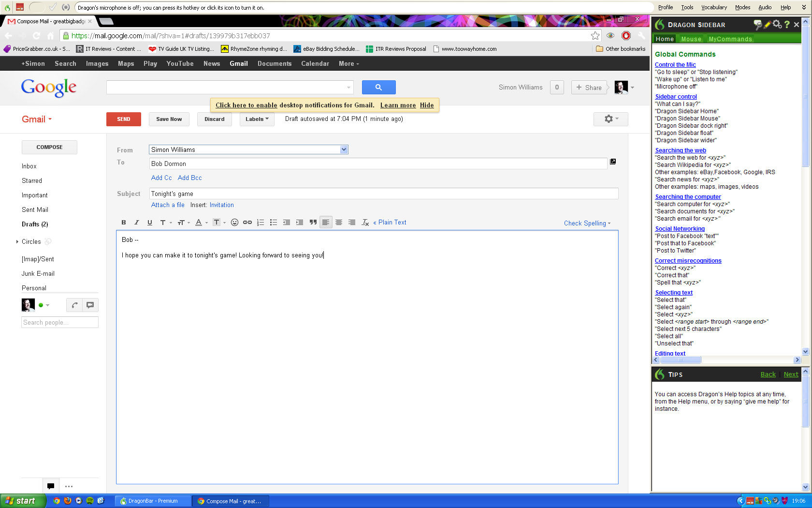Click the red stop extension icon
This screenshot has width=812, height=508.
tap(626, 35)
